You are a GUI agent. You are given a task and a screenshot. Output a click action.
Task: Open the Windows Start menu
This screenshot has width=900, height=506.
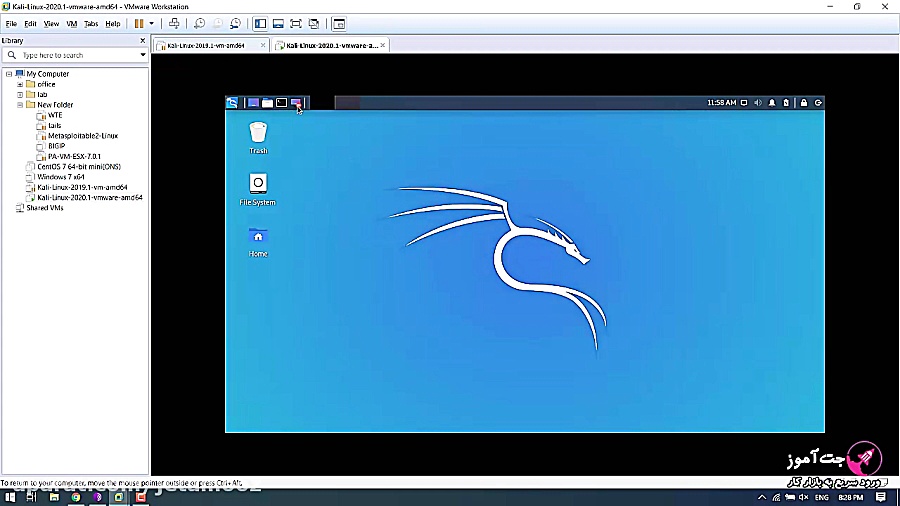pos(10,497)
